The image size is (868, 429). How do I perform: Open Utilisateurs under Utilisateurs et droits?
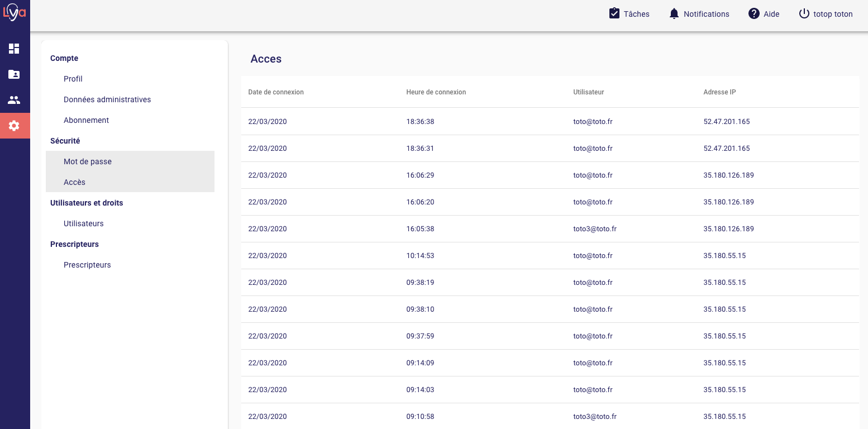84,223
